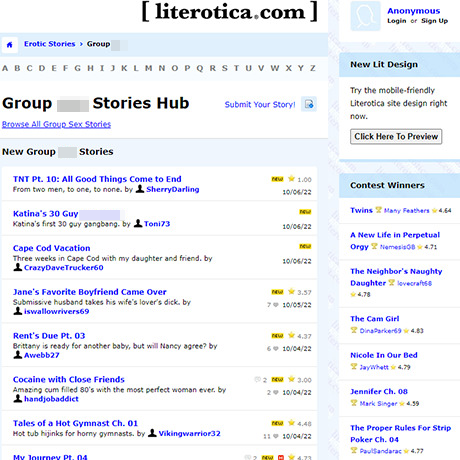This screenshot has height=460, width=460.
Task: Open the literotica.com site logo
Action: coord(230,12)
